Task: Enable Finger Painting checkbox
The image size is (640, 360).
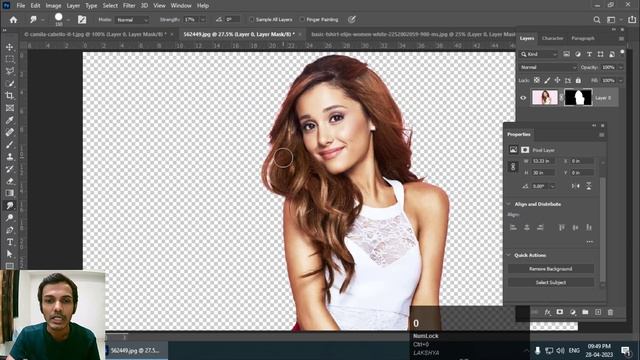Action: click(302, 20)
